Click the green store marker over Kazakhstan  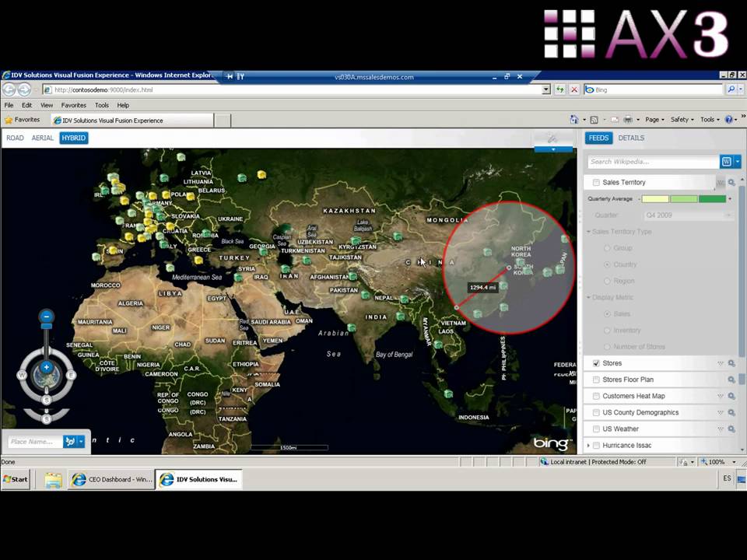coord(356,241)
